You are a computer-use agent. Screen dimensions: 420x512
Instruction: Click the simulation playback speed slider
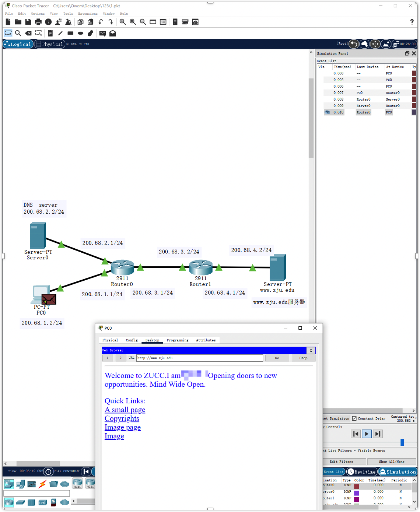(402, 442)
